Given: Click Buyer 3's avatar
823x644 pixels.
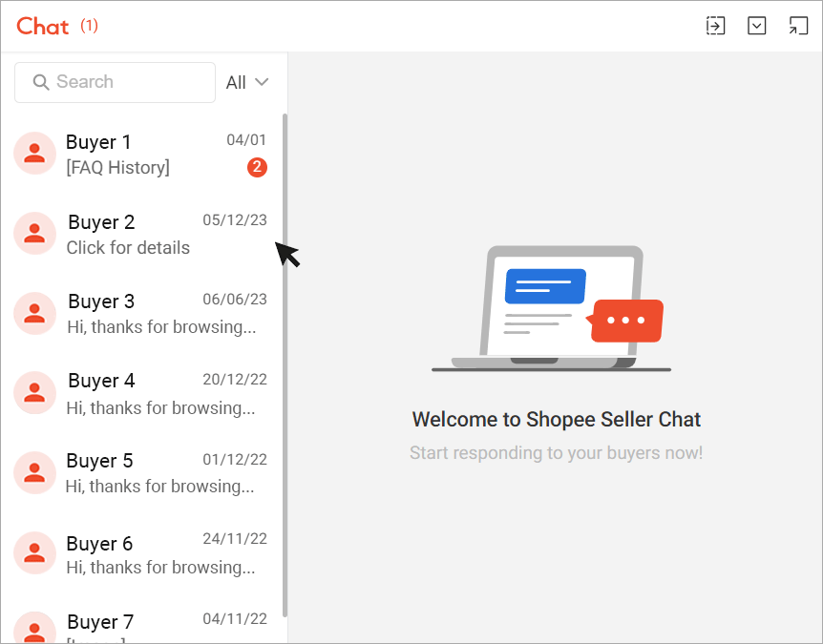Looking at the screenshot, I should tap(34, 313).
